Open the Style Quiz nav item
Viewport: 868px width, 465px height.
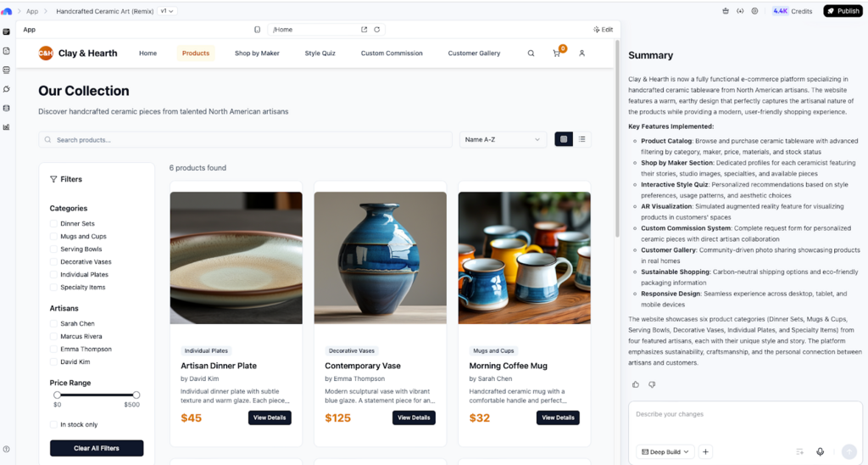tap(320, 53)
